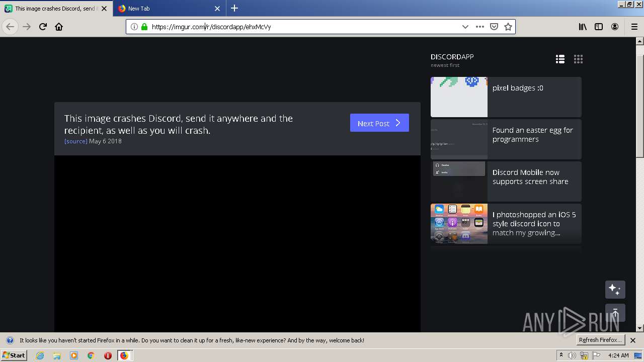Screen dimensions: 644x362
Task: Open the Windows Start menu
Action: point(14,355)
